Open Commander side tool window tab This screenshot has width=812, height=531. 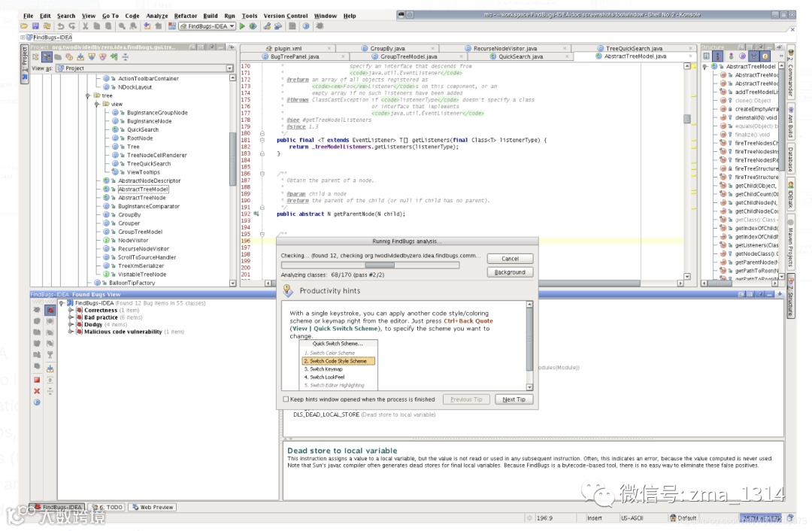(791, 74)
